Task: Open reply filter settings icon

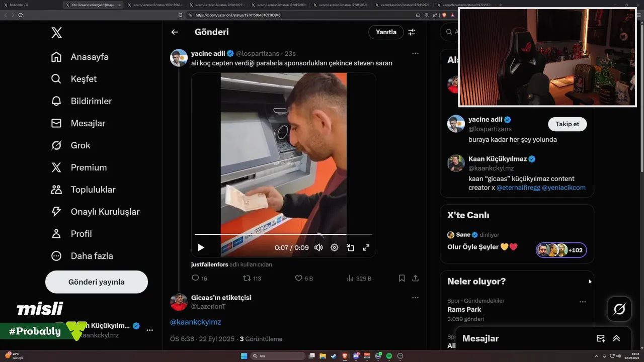Action: (412, 32)
